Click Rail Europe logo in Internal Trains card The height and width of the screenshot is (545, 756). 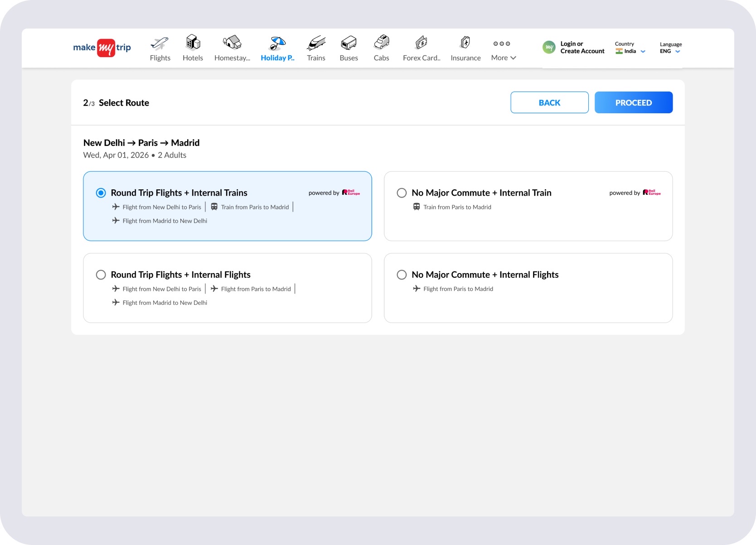pos(351,193)
